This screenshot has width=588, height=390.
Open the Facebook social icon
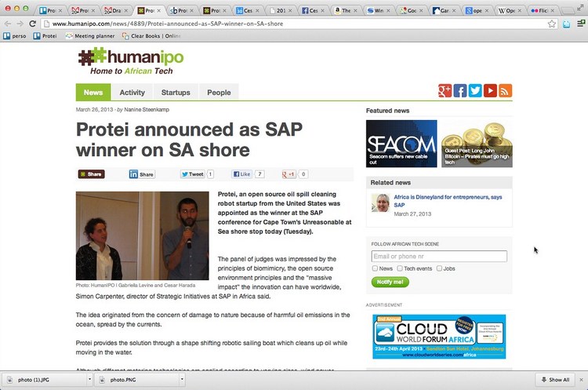460,91
